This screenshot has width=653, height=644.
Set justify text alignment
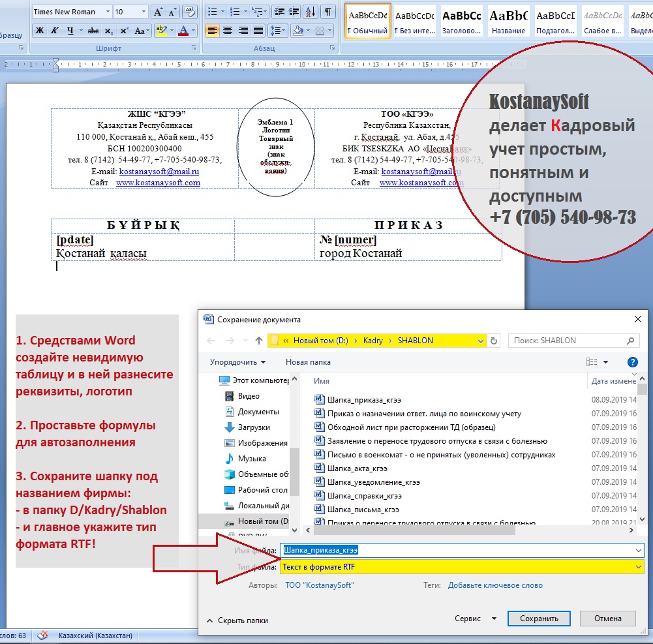click(258, 31)
